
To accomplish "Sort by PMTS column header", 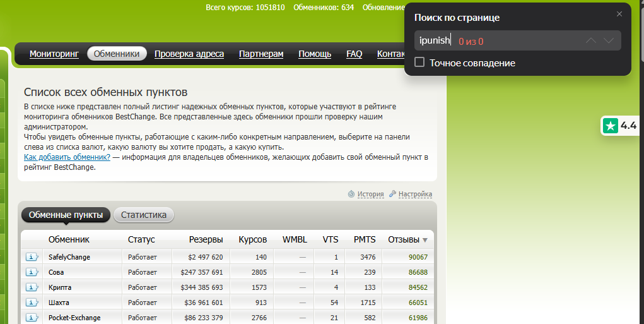I will [365, 239].
